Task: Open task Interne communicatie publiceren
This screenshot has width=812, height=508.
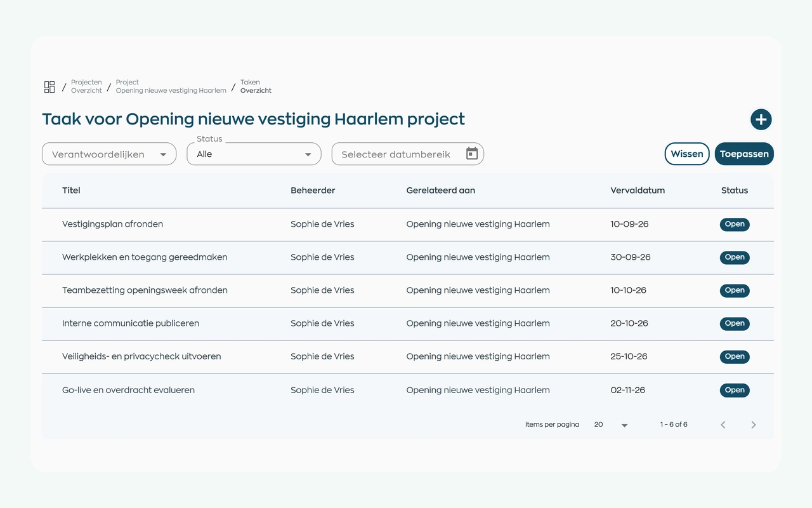Action: [131, 323]
